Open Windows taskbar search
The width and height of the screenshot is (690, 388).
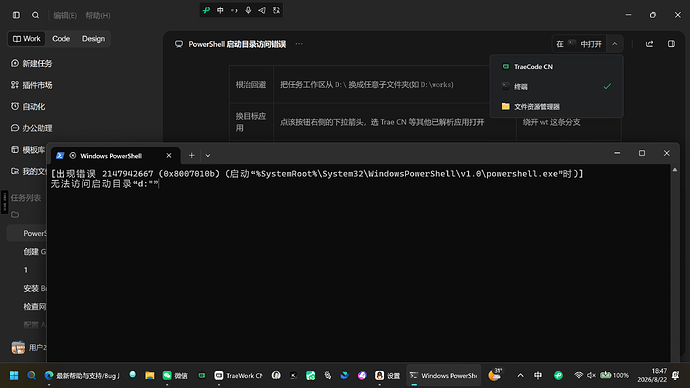click(x=32, y=375)
